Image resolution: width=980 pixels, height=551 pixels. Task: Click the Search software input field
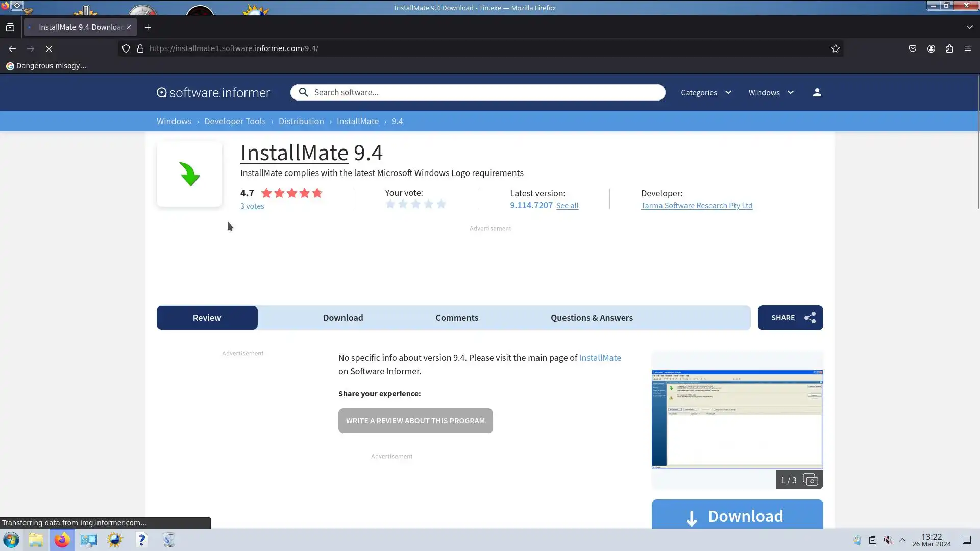click(485, 92)
